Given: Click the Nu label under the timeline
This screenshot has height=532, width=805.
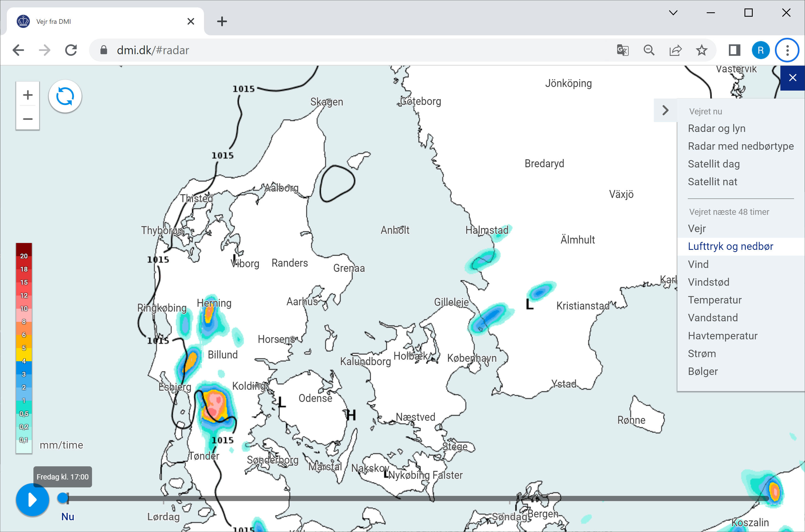Looking at the screenshot, I should coord(68,516).
